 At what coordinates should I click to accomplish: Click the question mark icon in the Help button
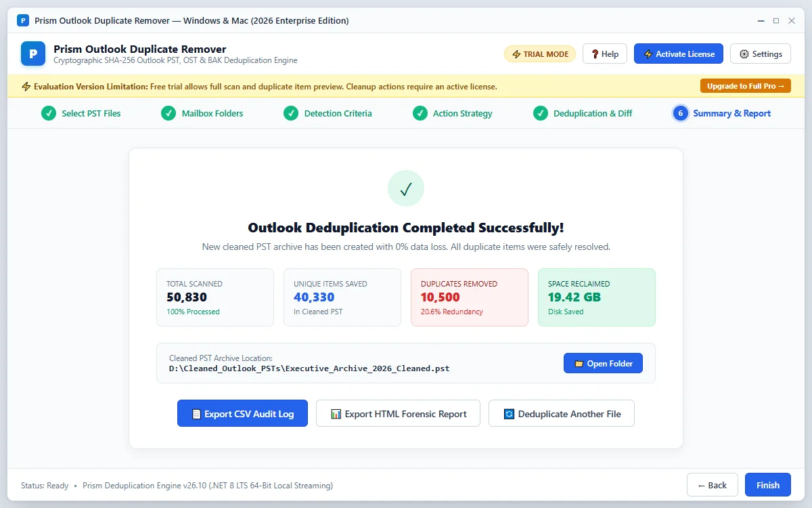tap(595, 54)
